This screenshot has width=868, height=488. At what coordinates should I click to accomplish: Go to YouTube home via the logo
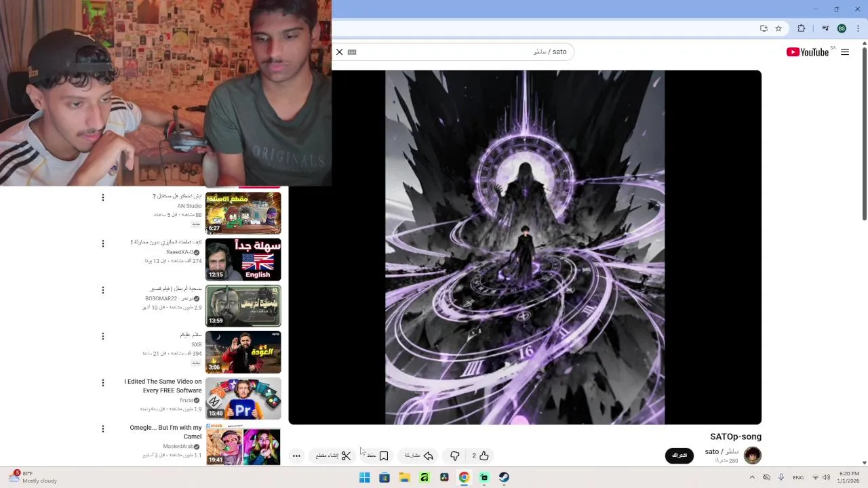point(808,52)
